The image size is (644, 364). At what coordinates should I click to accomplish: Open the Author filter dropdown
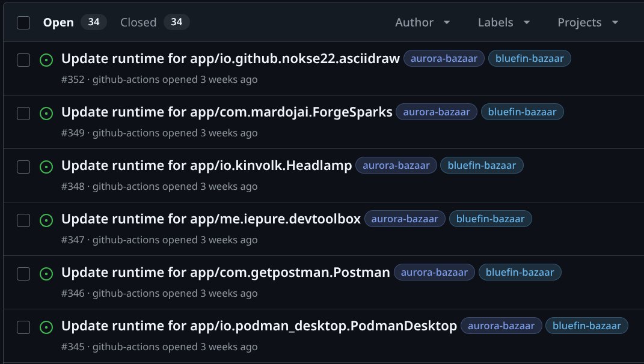click(423, 22)
